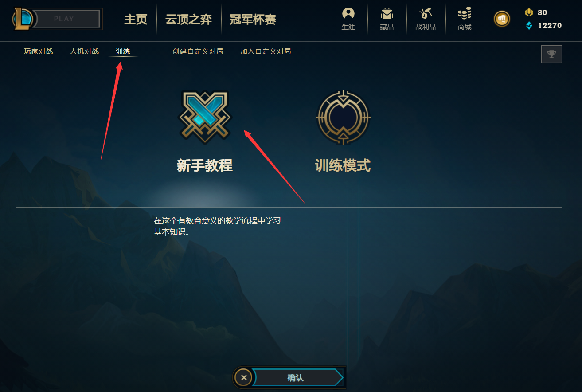Select the 训练模式 circular target icon
Viewport: 582px width, 392px height.
coord(343,118)
